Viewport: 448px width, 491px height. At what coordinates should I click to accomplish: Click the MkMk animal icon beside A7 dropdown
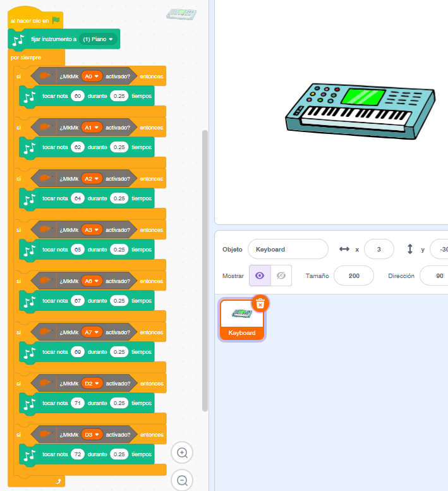click(x=45, y=332)
